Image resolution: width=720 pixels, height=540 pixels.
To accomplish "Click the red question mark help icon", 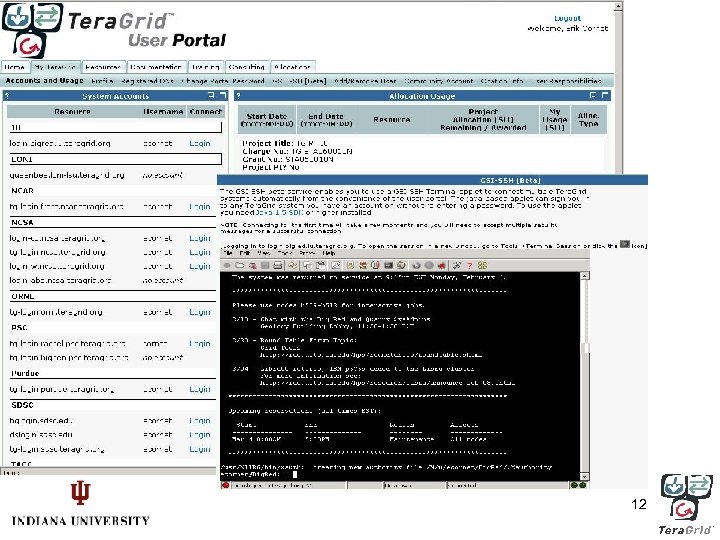I will 469,265.
